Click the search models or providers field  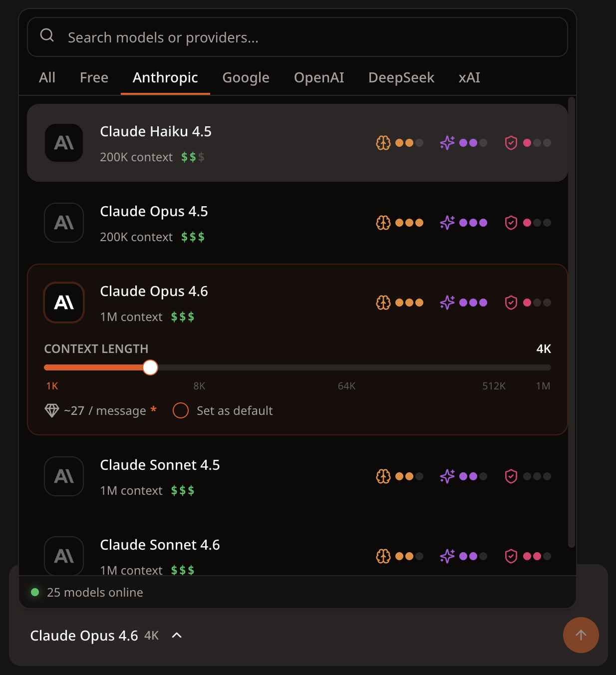click(309, 37)
